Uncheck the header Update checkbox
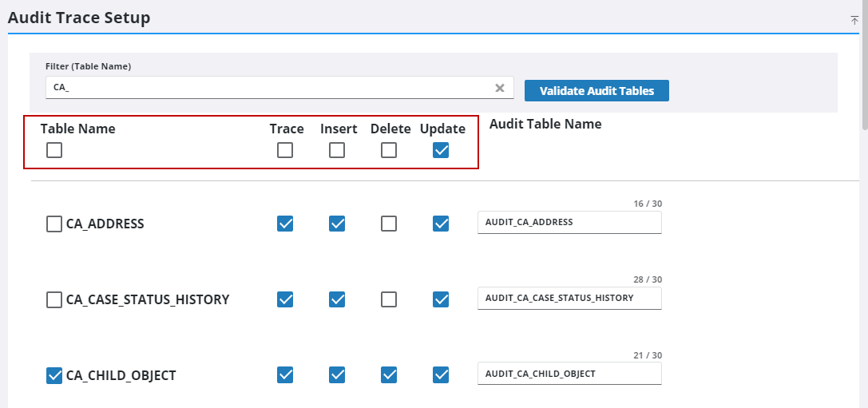The height and width of the screenshot is (408, 868). coord(441,150)
